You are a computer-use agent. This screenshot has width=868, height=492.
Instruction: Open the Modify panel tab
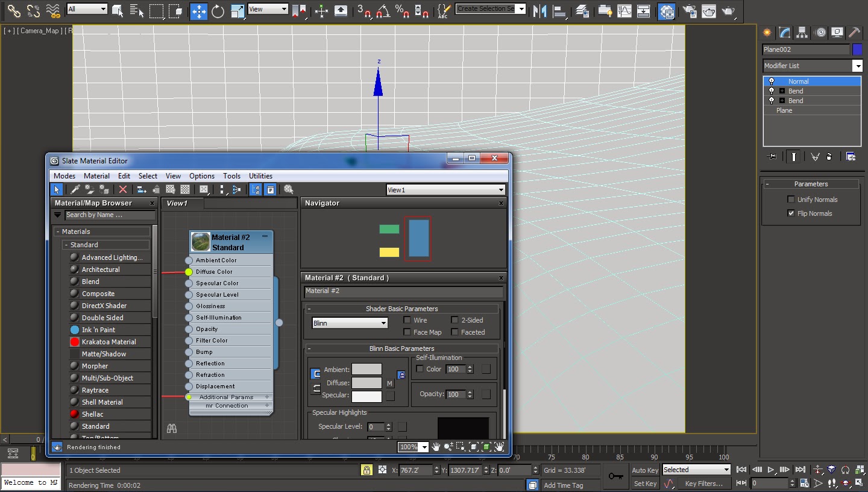pos(784,33)
